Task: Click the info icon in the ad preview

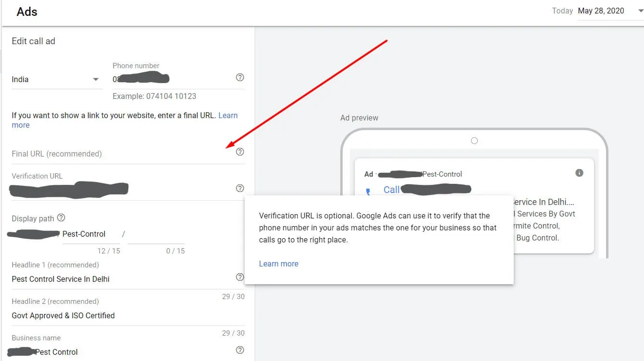Action: click(x=579, y=173)
